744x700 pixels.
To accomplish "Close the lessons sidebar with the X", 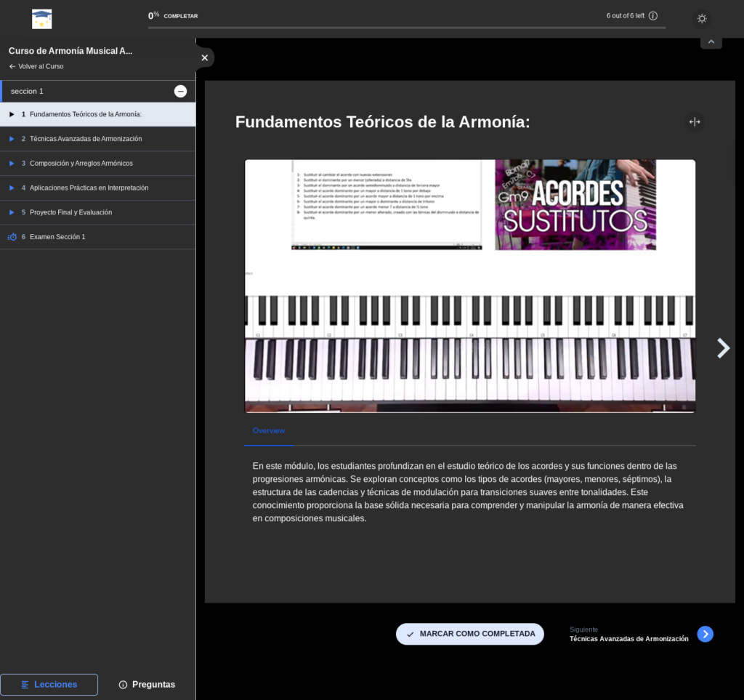I will (x=204, y=57).
